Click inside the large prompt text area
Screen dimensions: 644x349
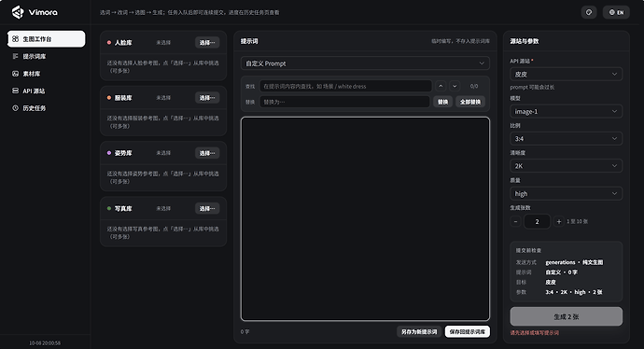[365, 219]
